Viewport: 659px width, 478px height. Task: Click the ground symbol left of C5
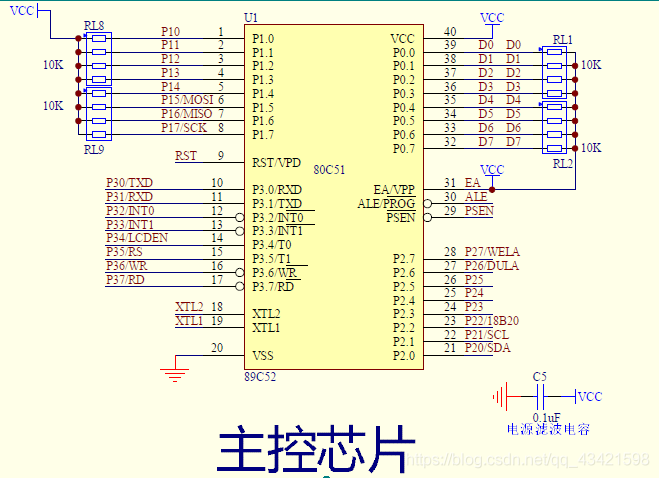point(498,397)
